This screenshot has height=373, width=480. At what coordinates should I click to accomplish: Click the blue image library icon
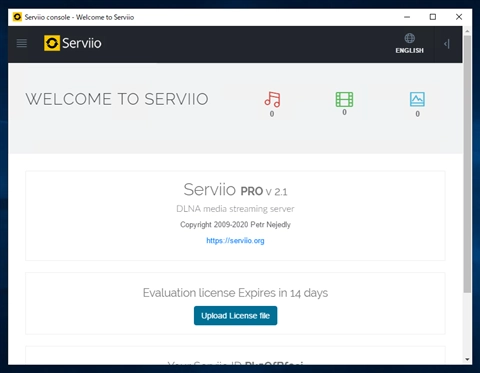[417, 99]
